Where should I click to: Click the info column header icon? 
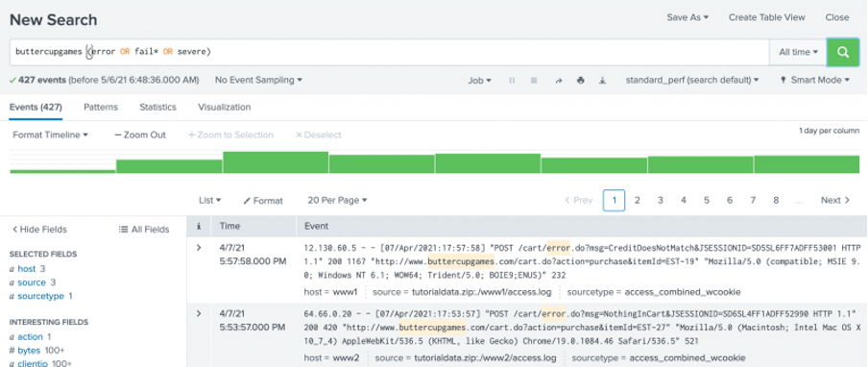[x=199, y=226]
